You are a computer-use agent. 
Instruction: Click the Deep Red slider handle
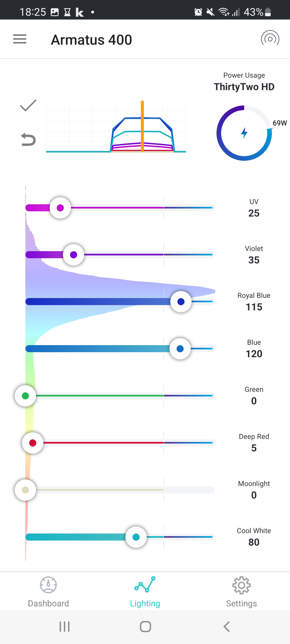(33, 443)
